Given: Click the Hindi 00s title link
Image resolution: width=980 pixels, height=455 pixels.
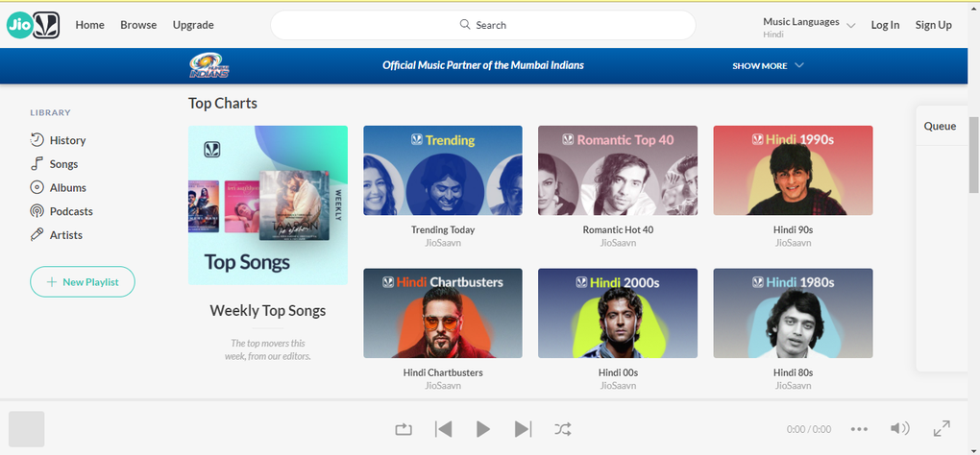Looking at the screenshot, I should pos(618,372).
